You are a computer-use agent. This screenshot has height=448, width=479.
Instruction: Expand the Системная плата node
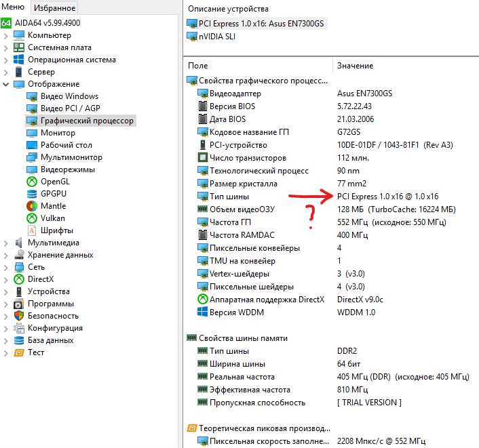(5, 48)
